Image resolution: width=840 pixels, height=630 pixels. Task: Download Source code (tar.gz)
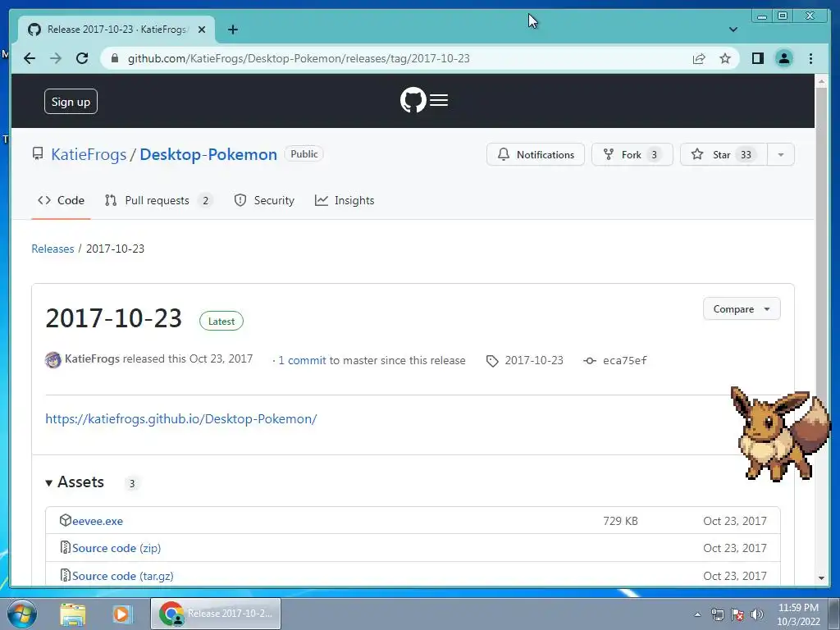[123, 576]
